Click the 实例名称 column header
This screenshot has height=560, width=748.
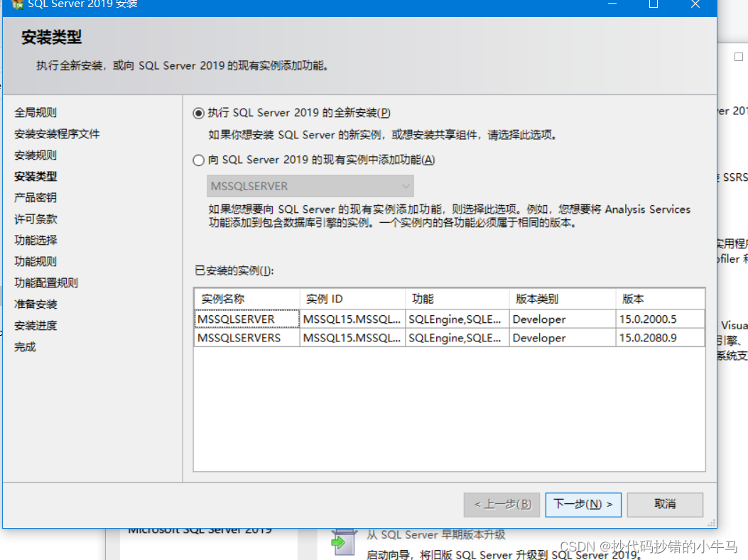pyautogui.click(x=247, y=299)
